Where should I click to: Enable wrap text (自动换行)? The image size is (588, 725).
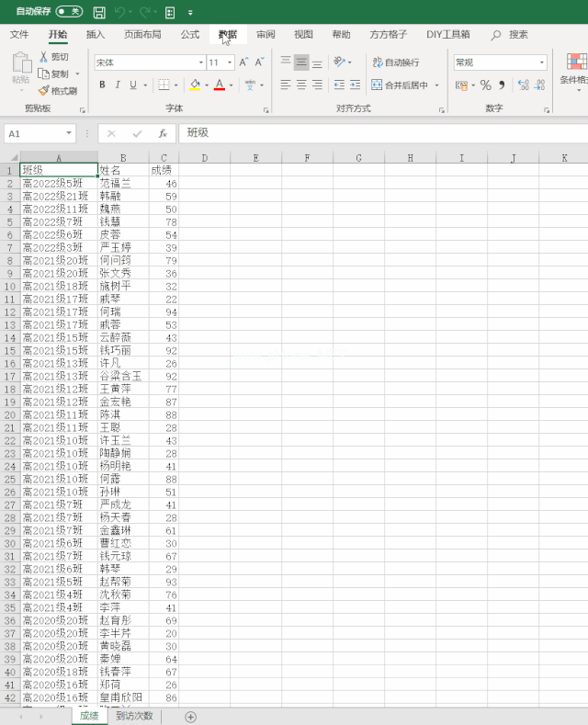[396, 62]
